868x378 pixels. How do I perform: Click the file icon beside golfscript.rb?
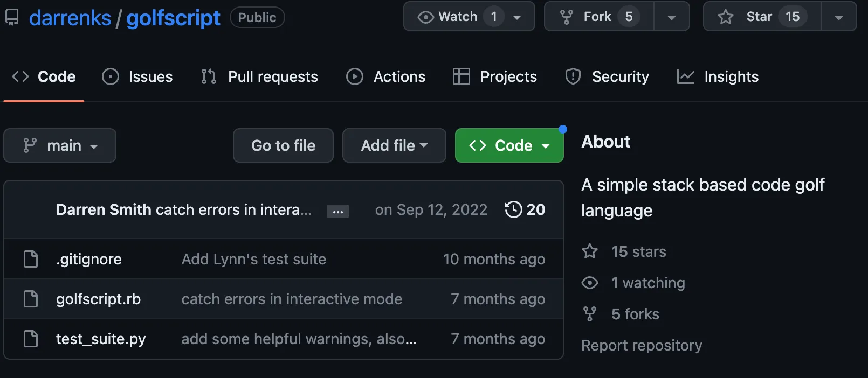tap(31, 299)
